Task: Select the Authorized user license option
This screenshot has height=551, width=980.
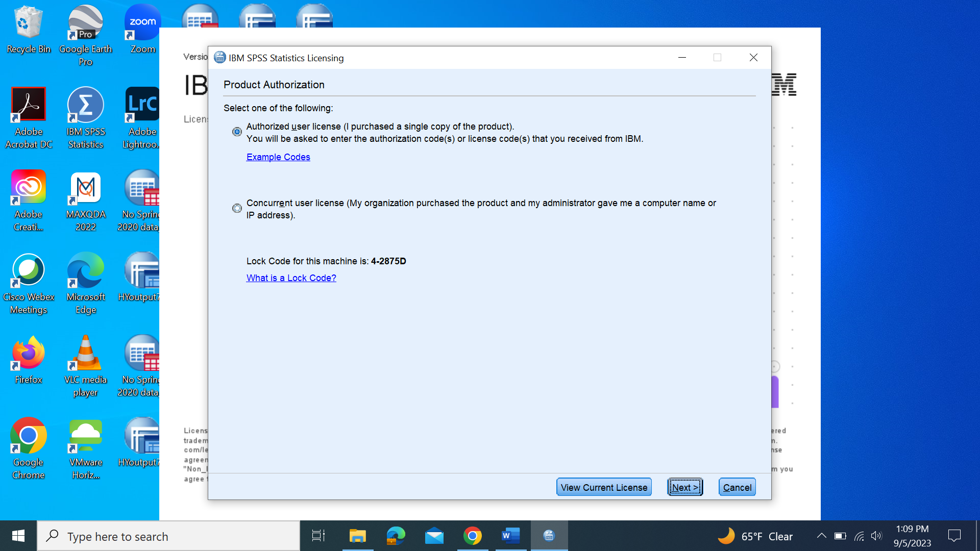Action: coord(237,132)
